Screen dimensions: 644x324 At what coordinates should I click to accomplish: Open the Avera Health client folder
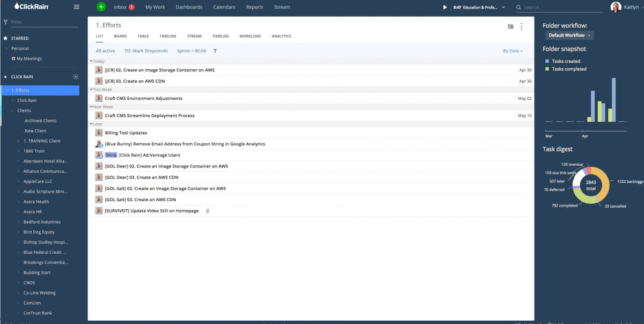click(36, 202)
